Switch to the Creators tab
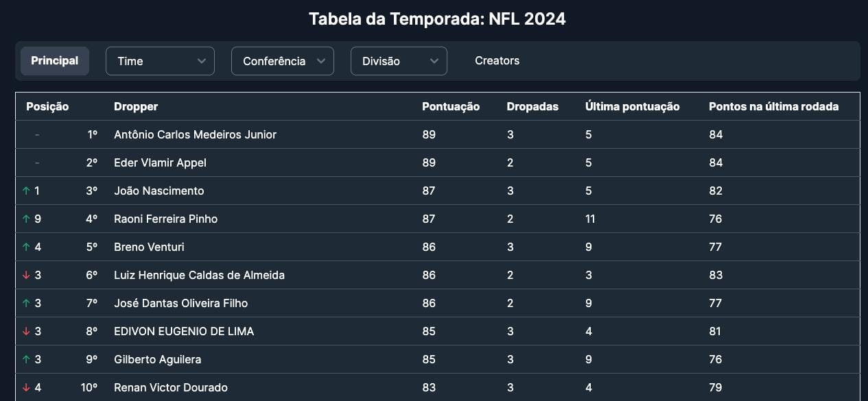The width and height of the screenshot is (868, 401). point(497,61)
